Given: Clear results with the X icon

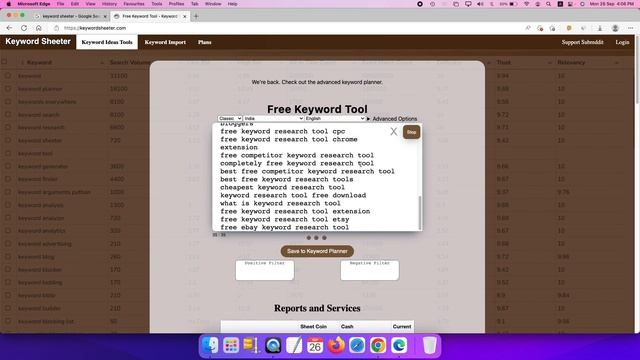Looking at the screenshot, I should [x=393, y=131].
